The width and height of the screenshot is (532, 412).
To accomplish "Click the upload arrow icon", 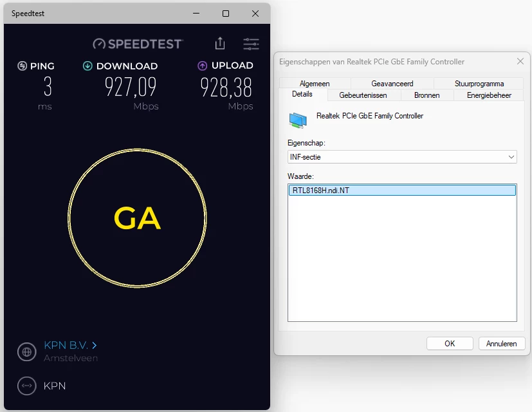I will pos(202,66).
